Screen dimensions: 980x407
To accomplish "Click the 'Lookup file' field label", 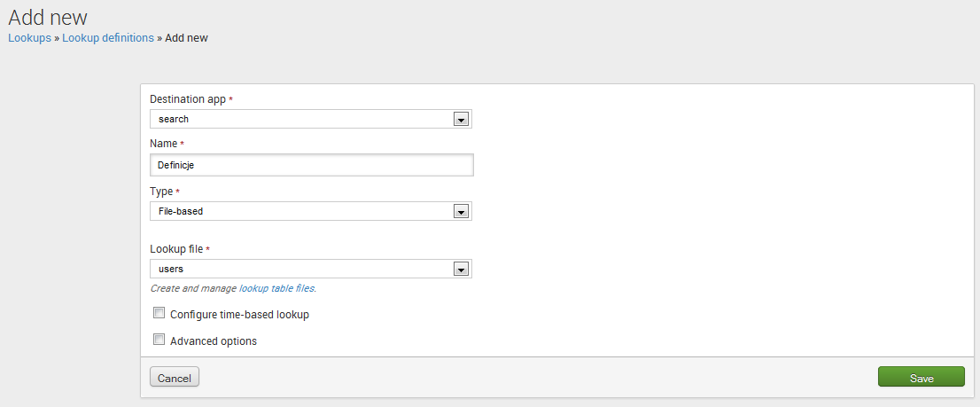I will coord(176,249).
